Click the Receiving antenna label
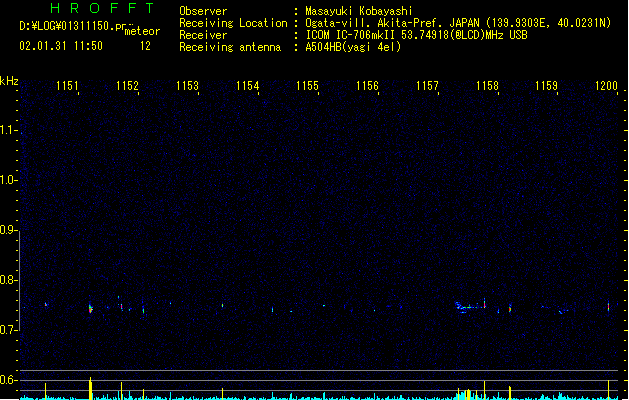 tap(230, 47)
